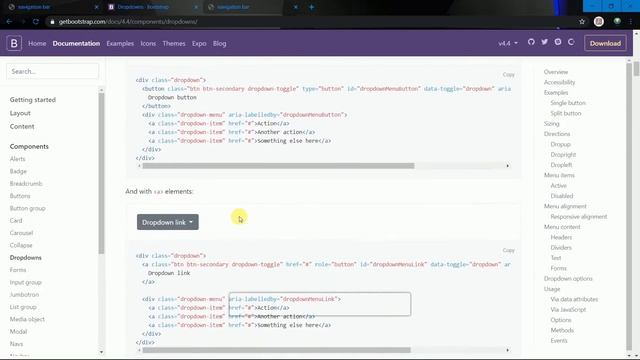Click right arrow of second code scrollbar
The image size is (640, 360).
tap(507, 350)
